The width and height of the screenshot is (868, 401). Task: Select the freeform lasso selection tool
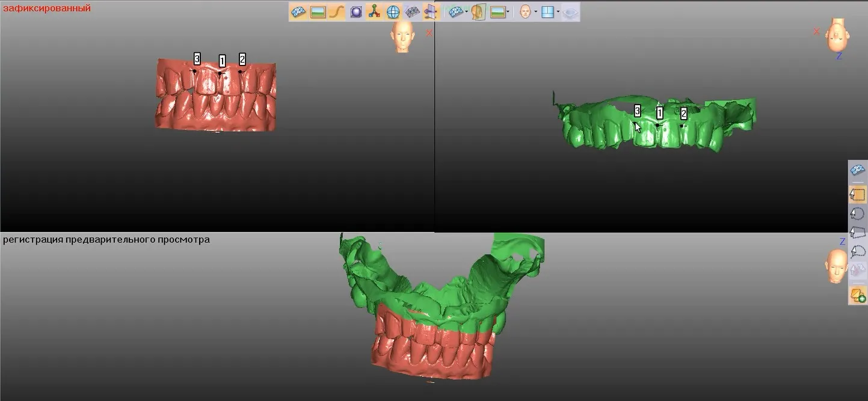click(858, 252)
